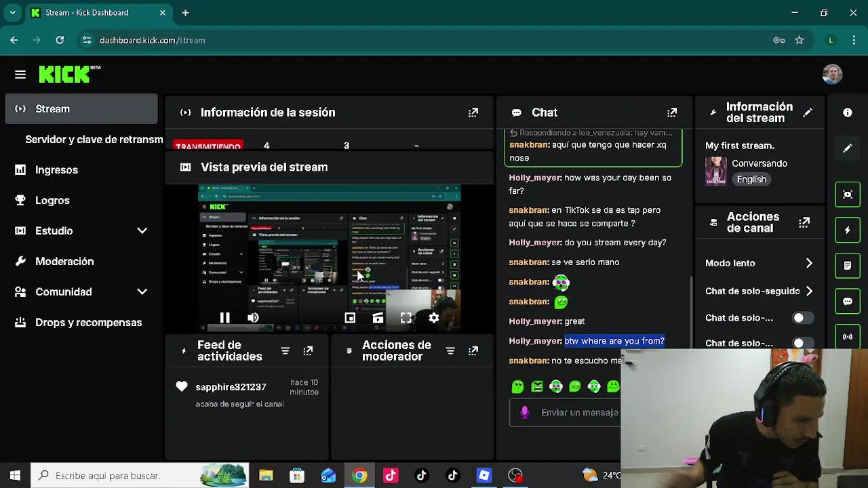Viewport: 868px width, 488px height.
Task: Enable picture-in-picture on stream preview
Action: (x=350, y=318)
